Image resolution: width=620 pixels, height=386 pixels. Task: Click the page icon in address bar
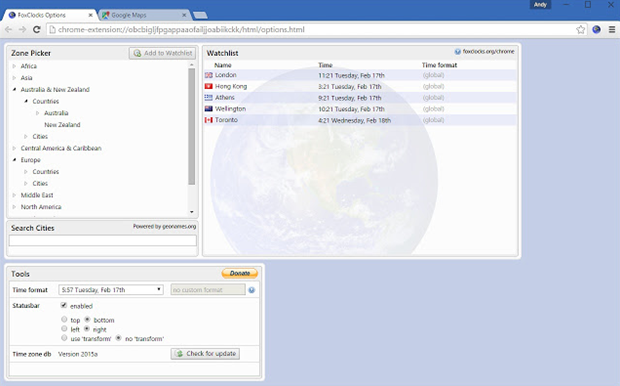coord(53,30)
